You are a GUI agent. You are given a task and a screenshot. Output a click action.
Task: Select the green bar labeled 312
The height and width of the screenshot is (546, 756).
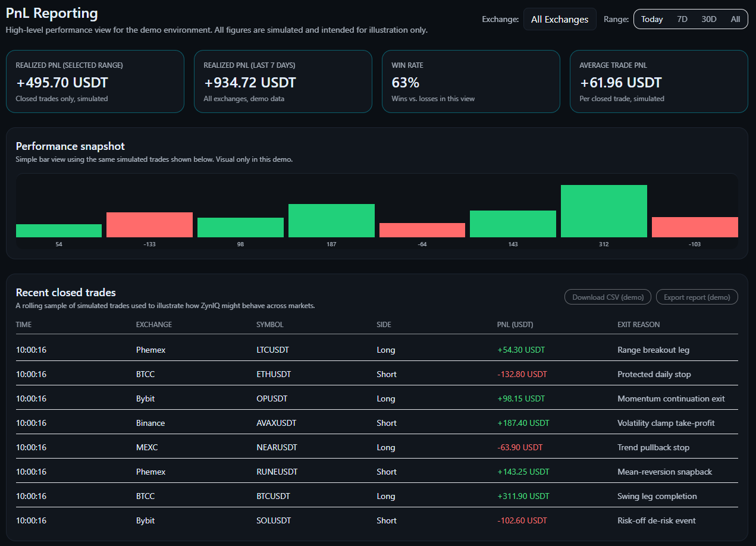tap(604, 210)
